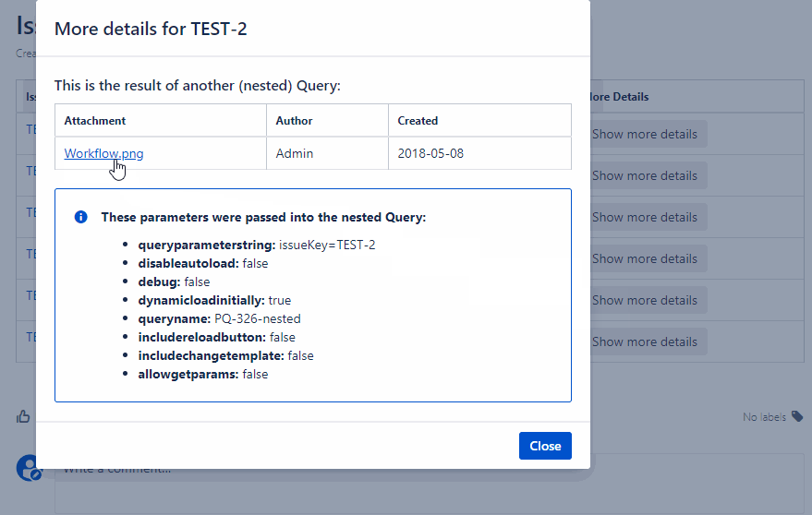Screen dimensions: 812x515
Task: Click the No labels text
Action: [x=765, y=417]
